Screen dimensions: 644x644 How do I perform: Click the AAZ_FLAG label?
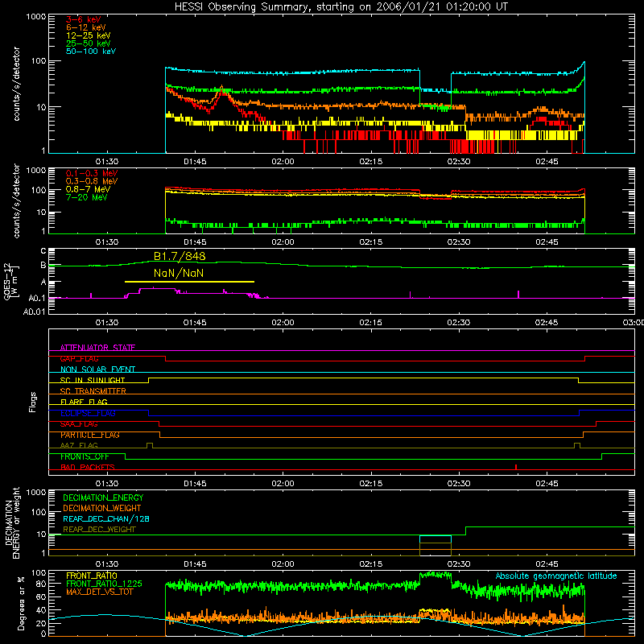(x=79, y=446)
